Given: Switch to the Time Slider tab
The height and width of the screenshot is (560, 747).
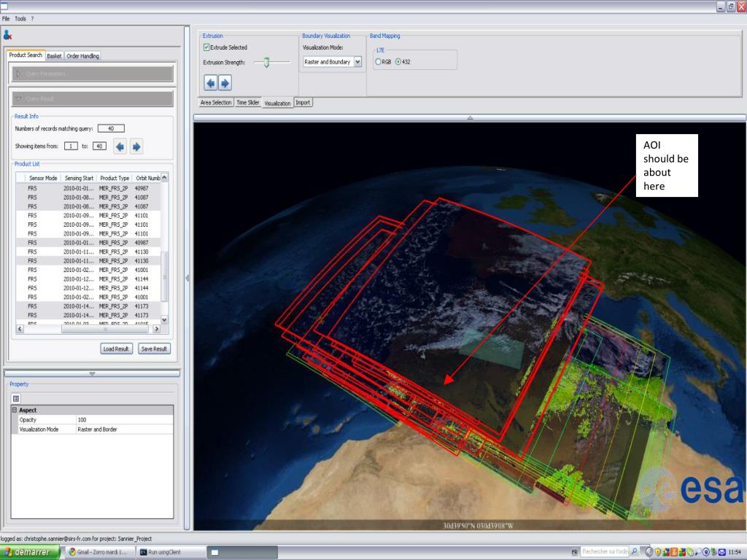Looking at the screenshot, I should [248, 102].
